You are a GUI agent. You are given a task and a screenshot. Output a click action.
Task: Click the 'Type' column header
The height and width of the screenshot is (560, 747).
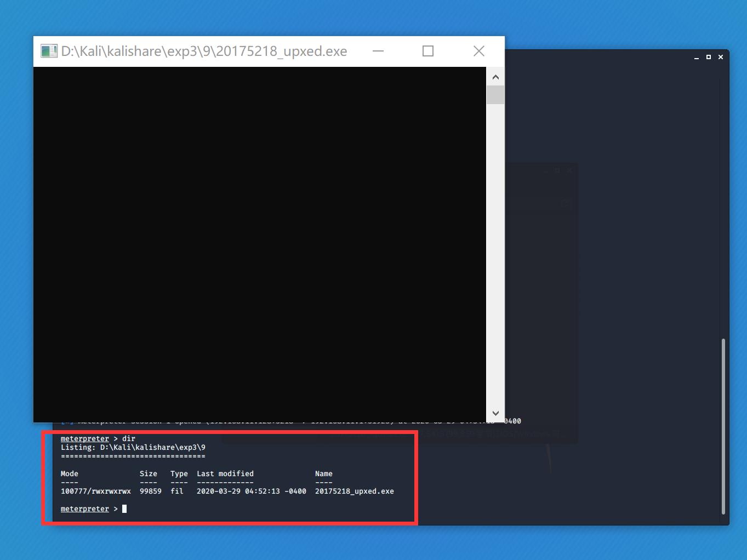[179, 474]
